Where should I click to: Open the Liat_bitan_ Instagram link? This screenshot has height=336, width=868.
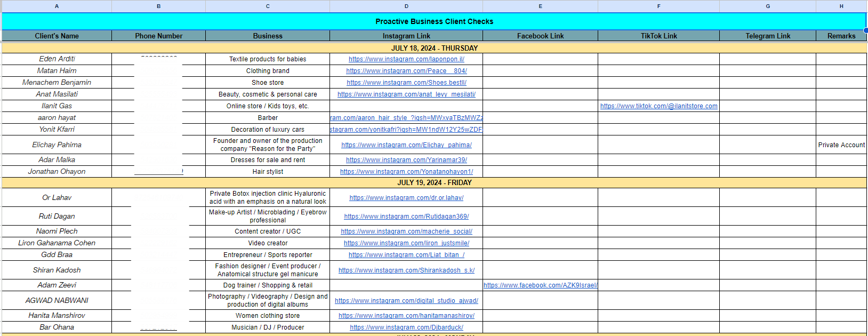[x=406, y=255]
